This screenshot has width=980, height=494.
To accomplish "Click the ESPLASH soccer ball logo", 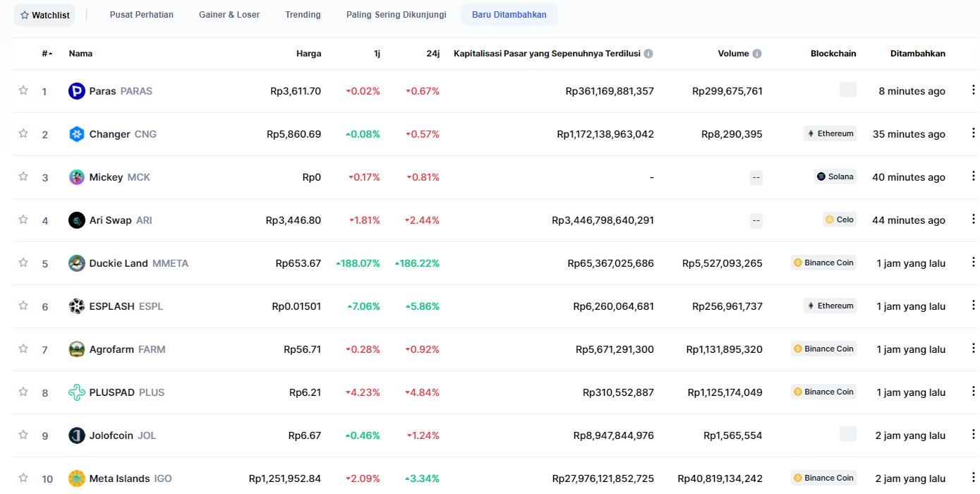I will (x=77, y=306).
